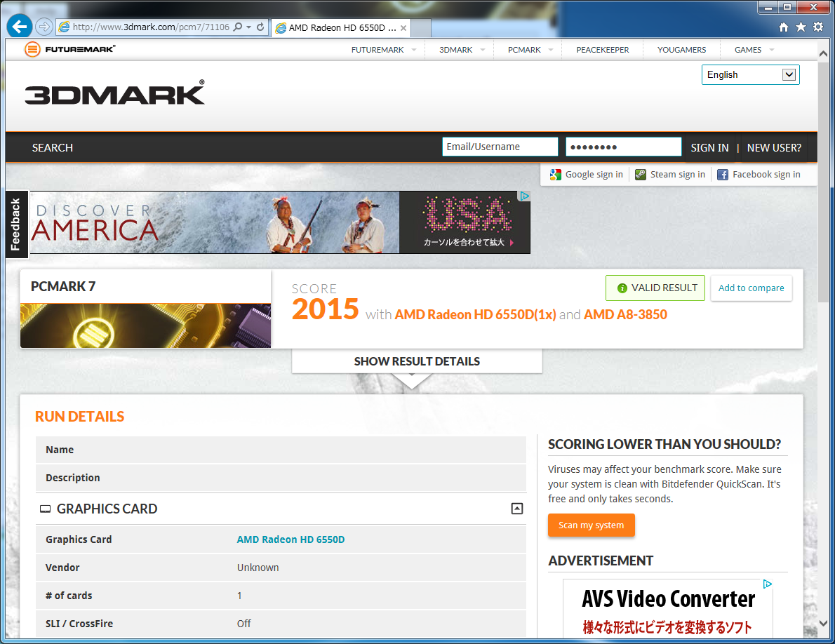
Task: Click the SIGN IN button
Action: pyautogui.click(x=709, y=147)
